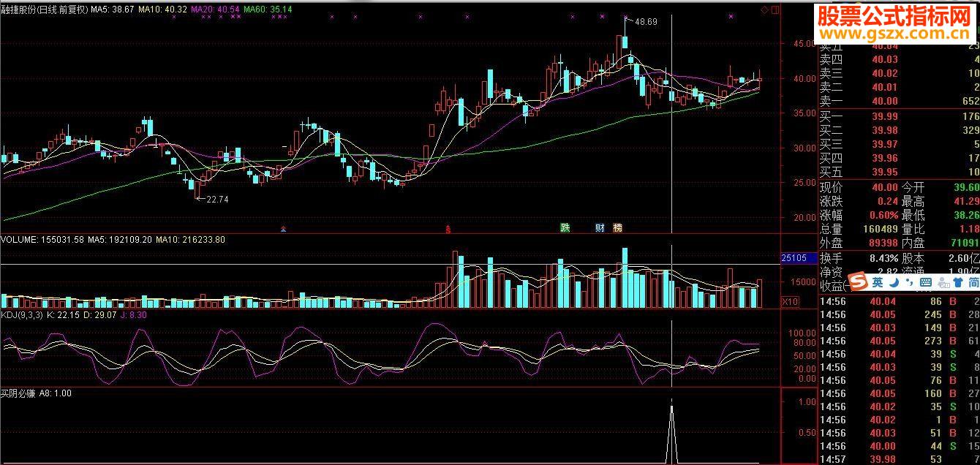Click the blue 财 marker on chart
Image resolution: width=980 pixels, height=465 pixels.
click(600, 227)
